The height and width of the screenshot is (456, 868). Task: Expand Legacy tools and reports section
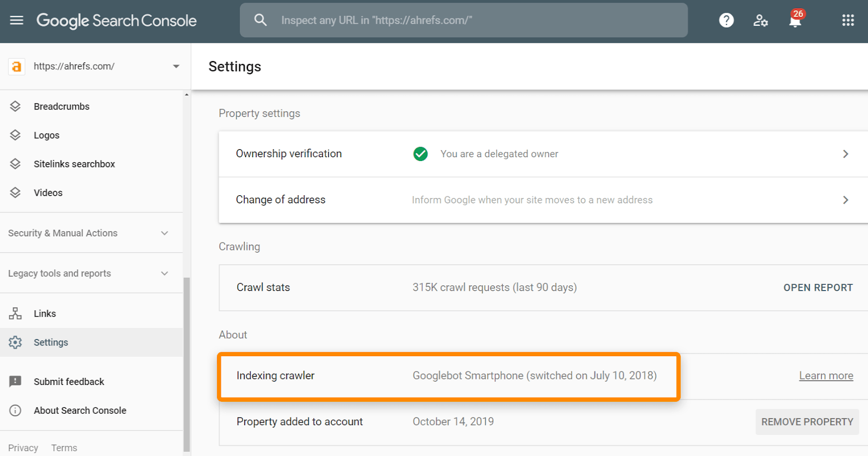click(164, 273)
